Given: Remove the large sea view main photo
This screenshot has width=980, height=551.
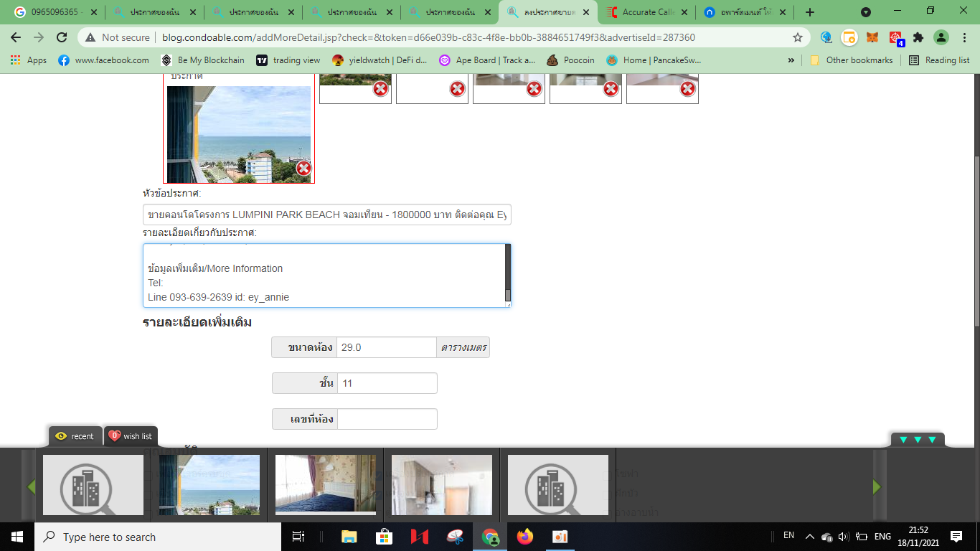Looking at the screenshot, I should tap(303, 168).
